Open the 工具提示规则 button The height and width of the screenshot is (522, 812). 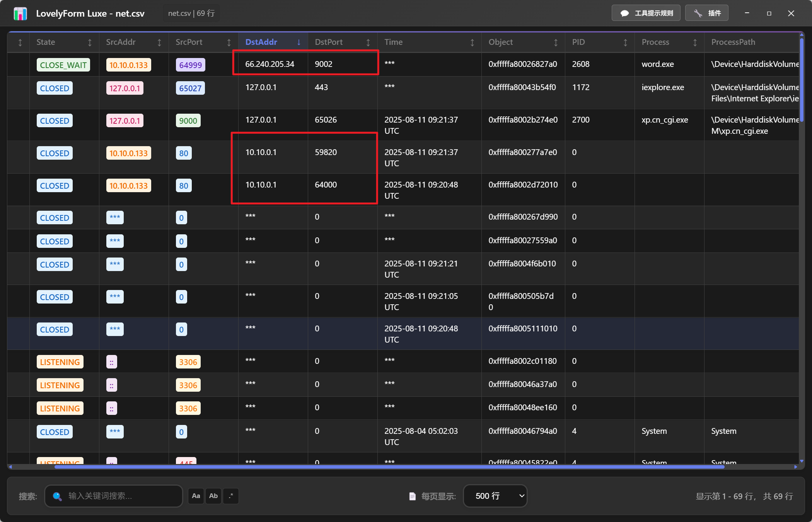(x=646, y=13)
